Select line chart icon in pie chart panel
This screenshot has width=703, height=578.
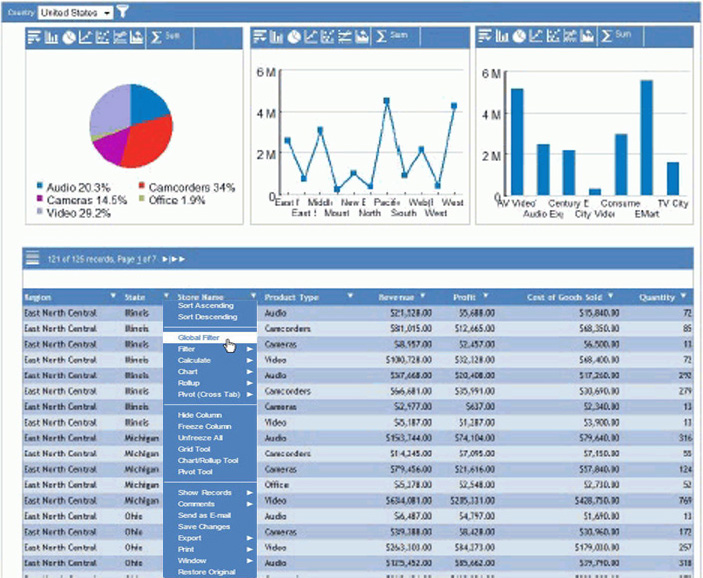(x=85, y=37)
